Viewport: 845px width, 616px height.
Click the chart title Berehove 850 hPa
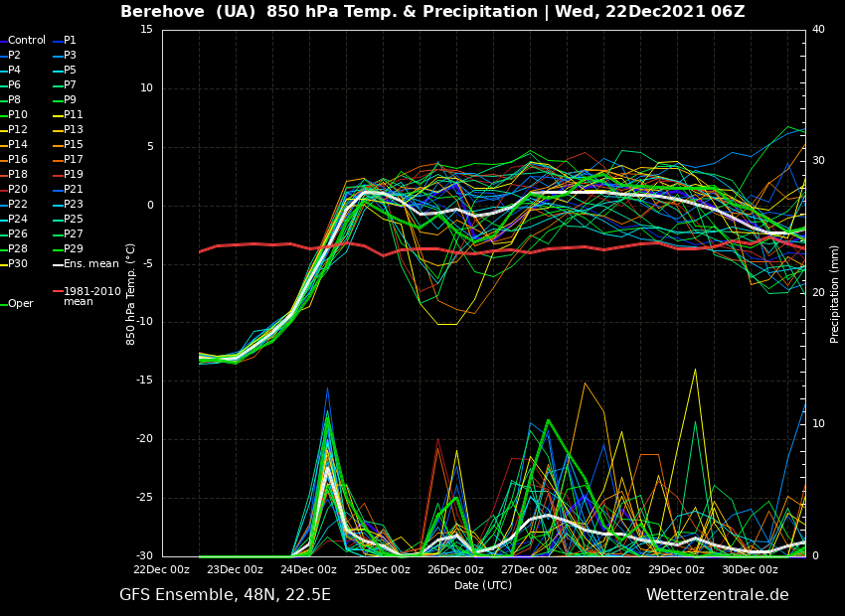[432, 12]
